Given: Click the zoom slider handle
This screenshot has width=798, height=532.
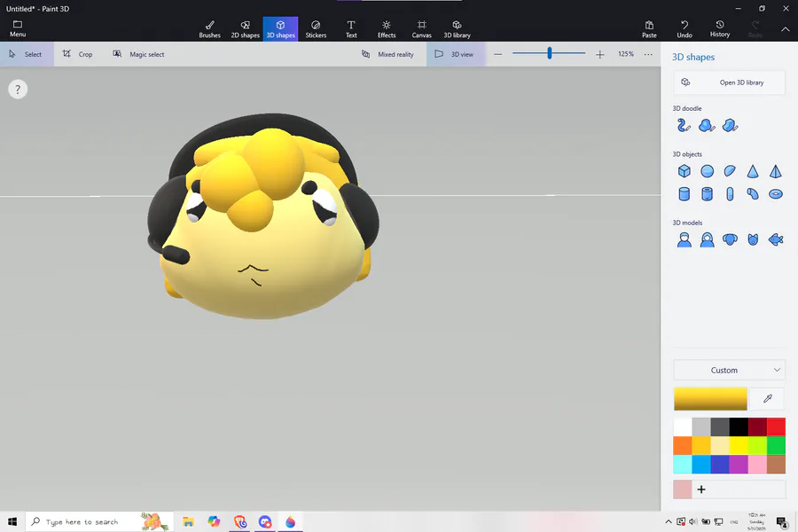Looking at the screenshot, I should click(550, 53).
